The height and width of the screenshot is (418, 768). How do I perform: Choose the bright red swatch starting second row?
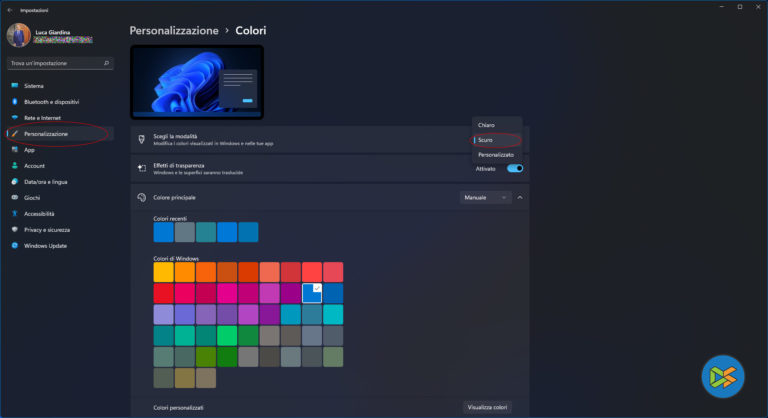[164, 293]
